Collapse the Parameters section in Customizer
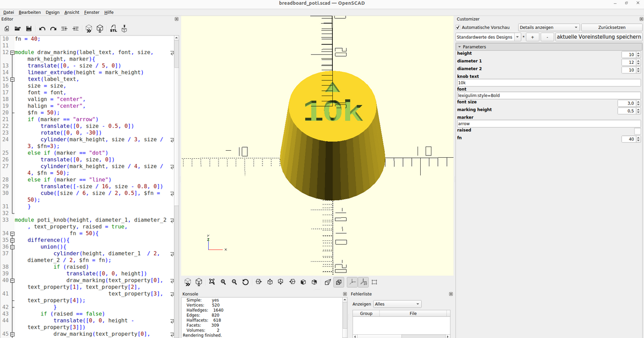The image size is (644, 338). click(460, 46)
